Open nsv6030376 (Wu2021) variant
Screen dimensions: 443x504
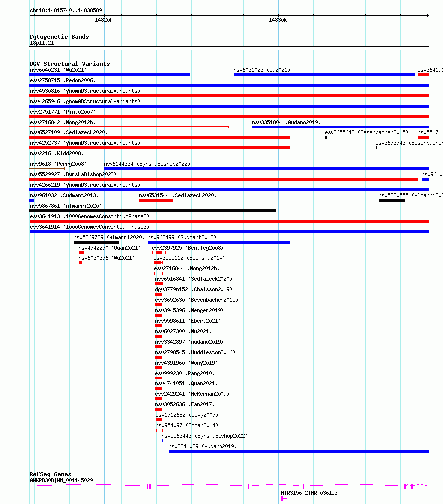pos(80,263)
